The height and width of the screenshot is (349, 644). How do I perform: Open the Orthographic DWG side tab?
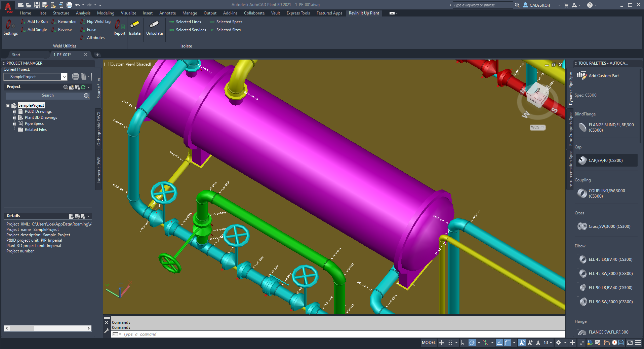[99, 129]
